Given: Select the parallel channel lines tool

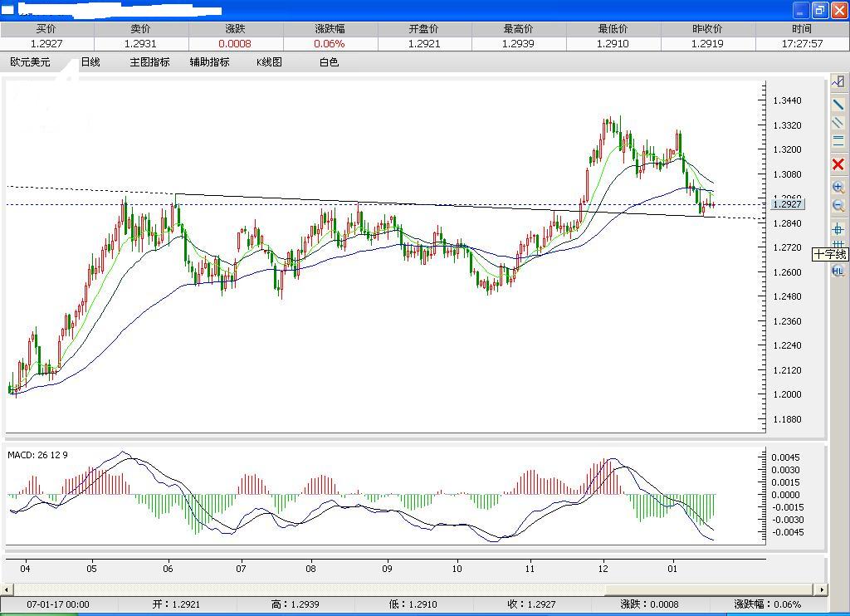Looking at the screenshot, I should [838, 122].
